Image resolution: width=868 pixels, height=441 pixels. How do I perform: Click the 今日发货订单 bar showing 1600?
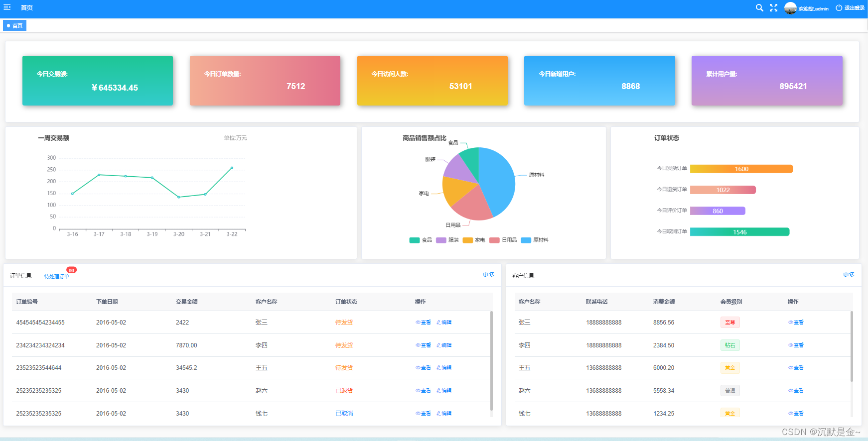pos(741,169)
